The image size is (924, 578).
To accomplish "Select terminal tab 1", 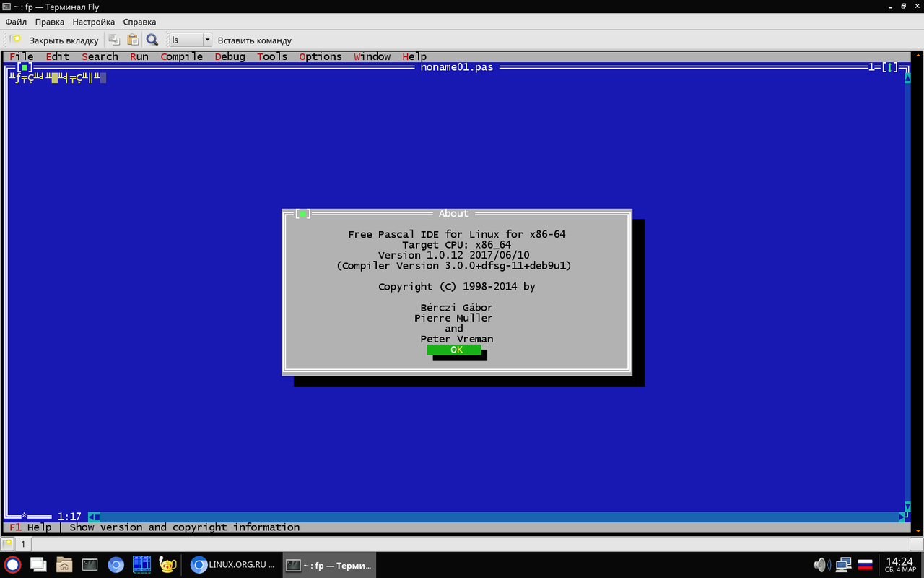I will (x=22, y=543).
